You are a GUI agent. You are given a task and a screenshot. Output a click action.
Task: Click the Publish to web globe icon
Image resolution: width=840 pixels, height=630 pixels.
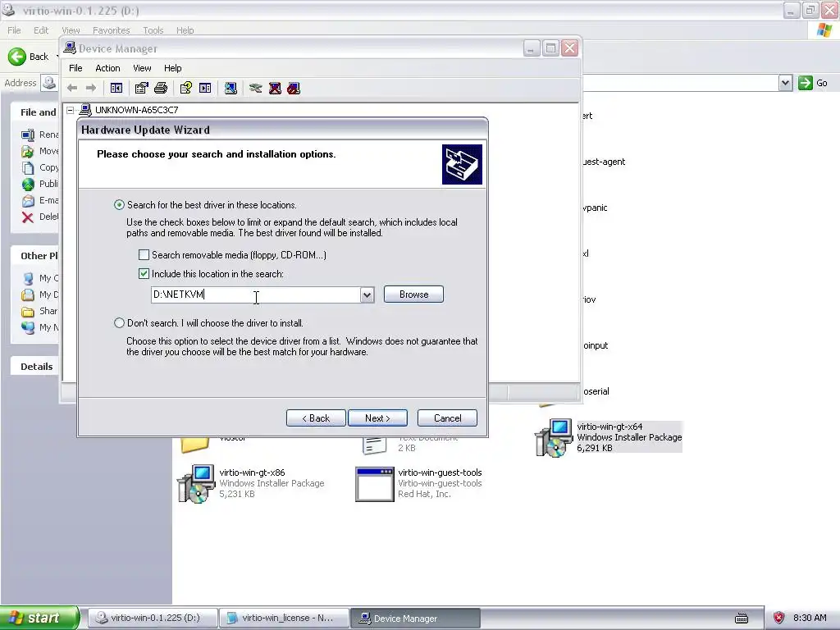pyautogui.click(x=28, y=185)
